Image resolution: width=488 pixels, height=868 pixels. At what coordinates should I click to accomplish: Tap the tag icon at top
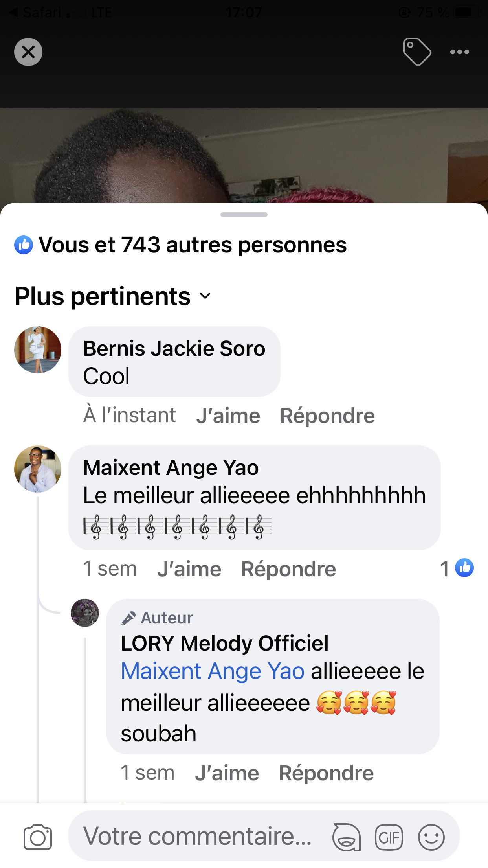(x=417, y=52)
